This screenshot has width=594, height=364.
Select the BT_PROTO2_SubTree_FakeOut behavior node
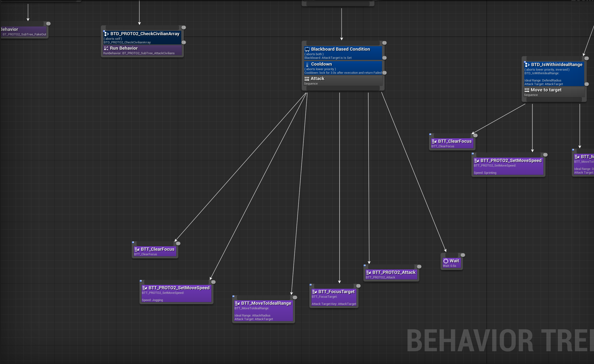24,32
